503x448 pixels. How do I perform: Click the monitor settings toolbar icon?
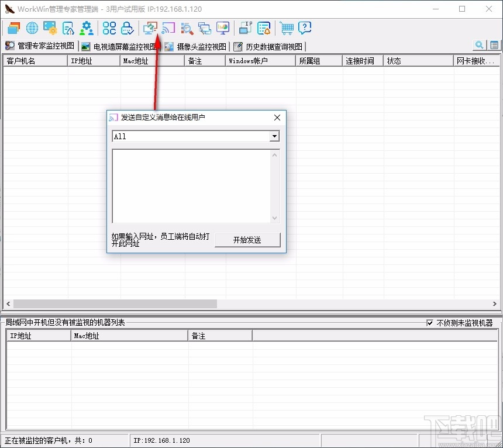click(49, 27)
